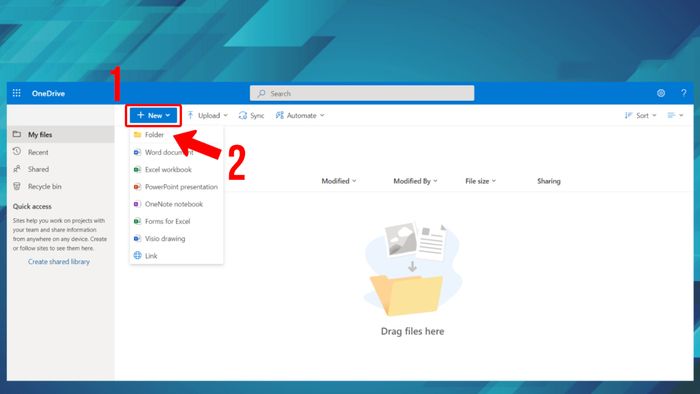The image size is (700, 394).
Task: Click the search magnifier icon
Action: pos(262,93)
